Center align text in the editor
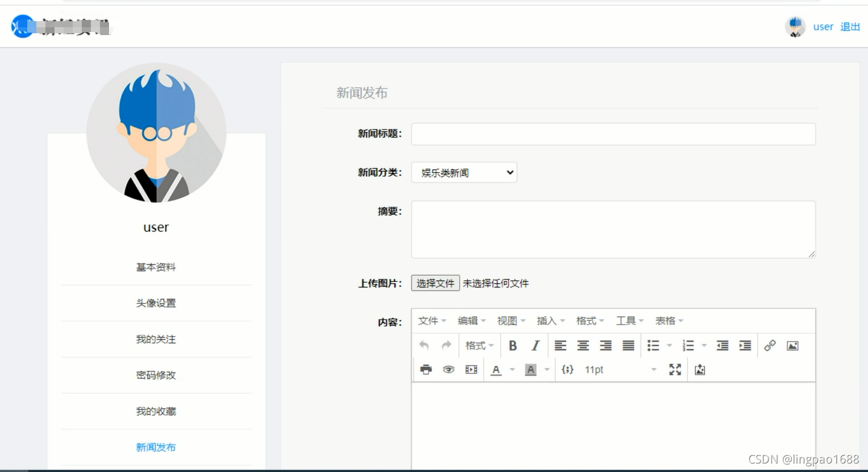 coord(583,346)
